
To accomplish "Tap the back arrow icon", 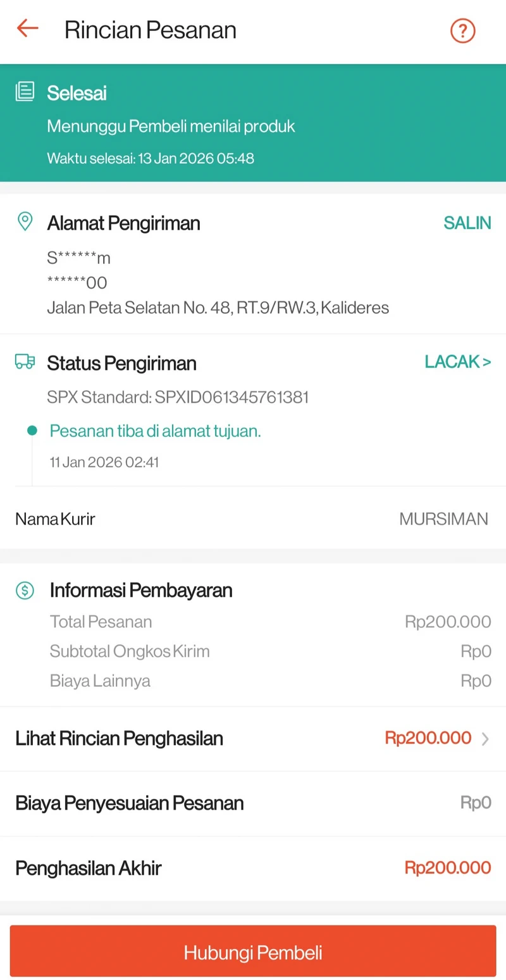I will coord(28,28).
